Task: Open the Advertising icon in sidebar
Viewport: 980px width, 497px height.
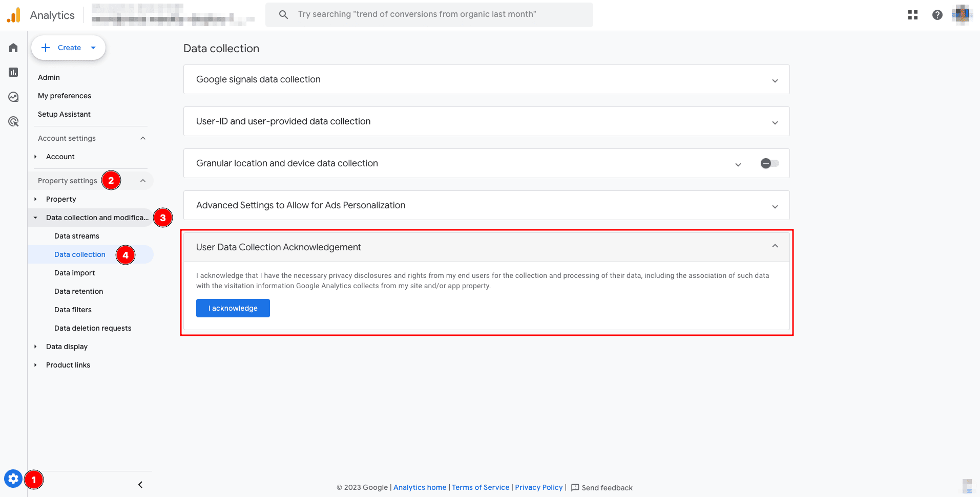Action: point(13,121)
